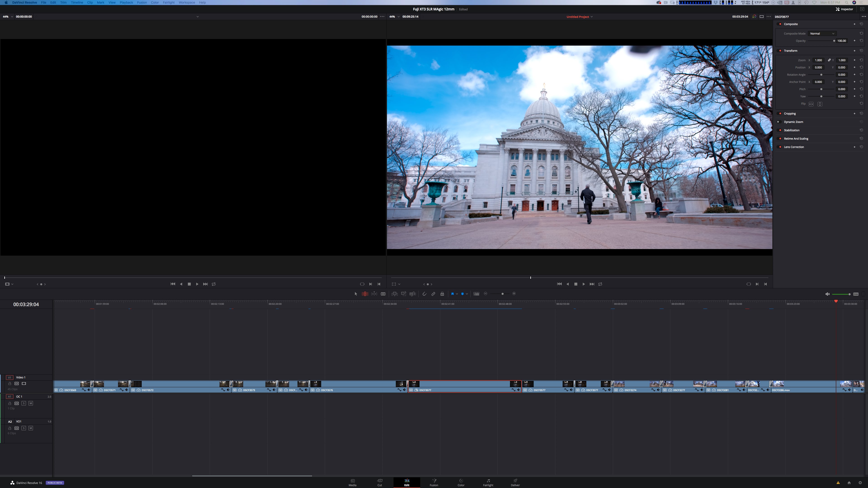This screenshot has width=868, height=488.
Task: Stop playback in timeline viewer
Action: pyautogui.click(x=576, y=284)
